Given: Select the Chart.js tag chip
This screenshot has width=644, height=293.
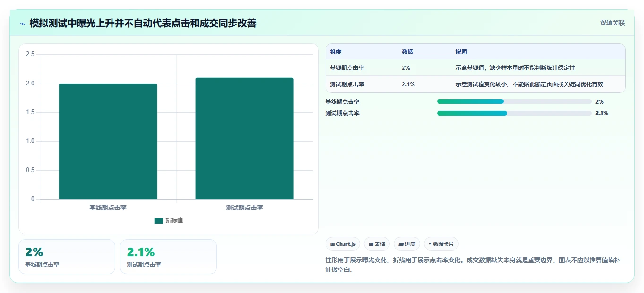Looking at the screenshot, I should click(x=343, y=244).
